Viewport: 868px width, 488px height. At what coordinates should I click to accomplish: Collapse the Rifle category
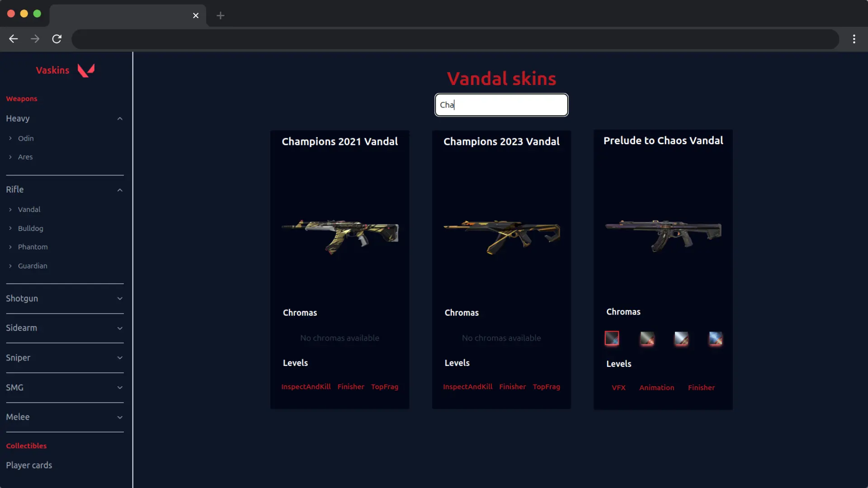click(120, 190)
